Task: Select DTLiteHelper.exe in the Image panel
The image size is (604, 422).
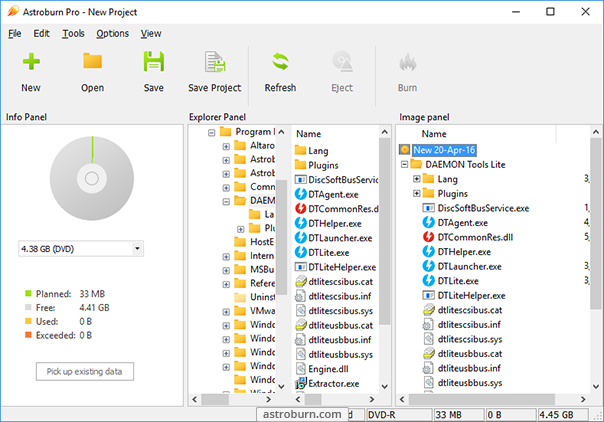Action: pos(471,296)
